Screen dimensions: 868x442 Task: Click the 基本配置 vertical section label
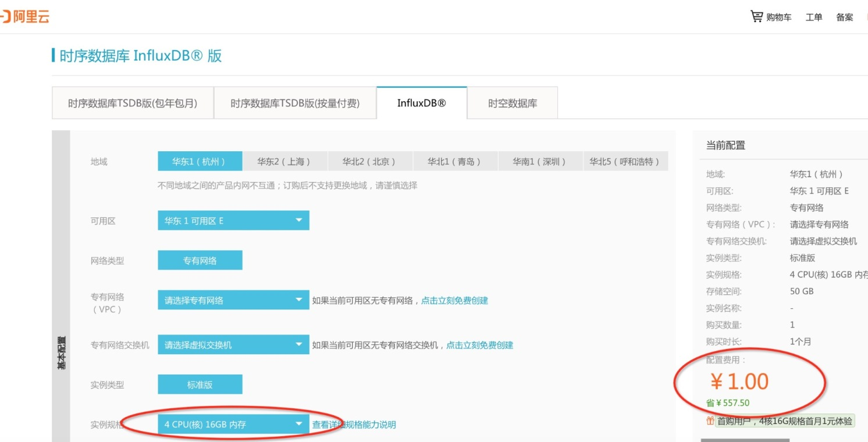(61, 352)
